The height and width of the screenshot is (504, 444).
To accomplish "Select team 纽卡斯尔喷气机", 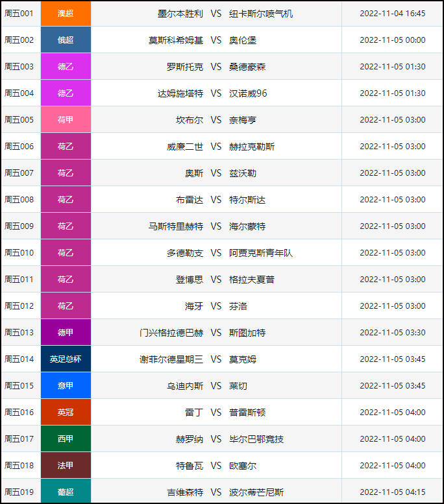I will pos(261,14).
